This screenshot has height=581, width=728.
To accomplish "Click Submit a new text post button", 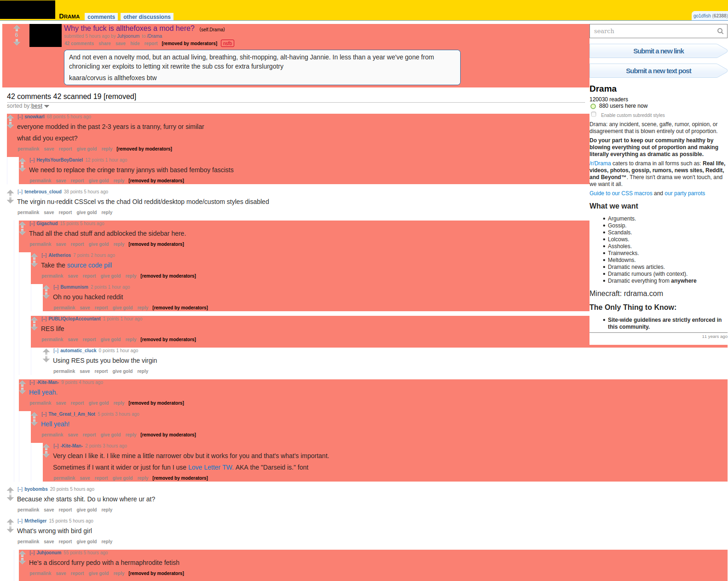I will (659, 71).
